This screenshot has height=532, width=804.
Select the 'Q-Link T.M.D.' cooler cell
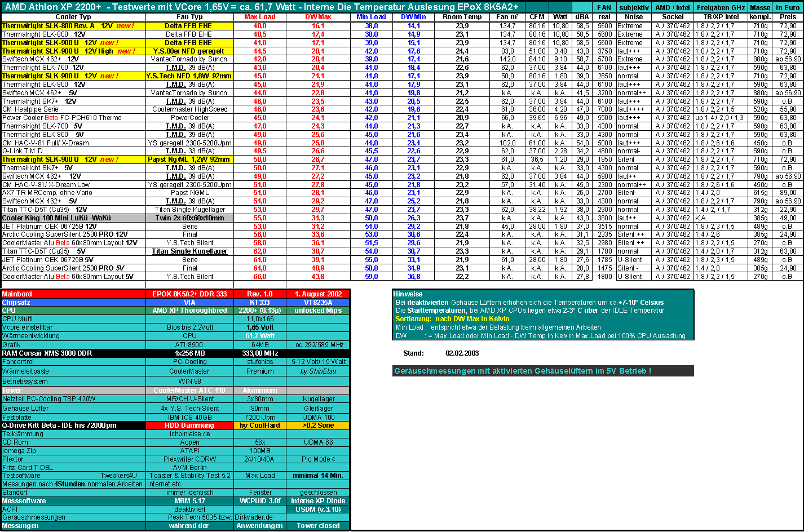click(73, 151)
